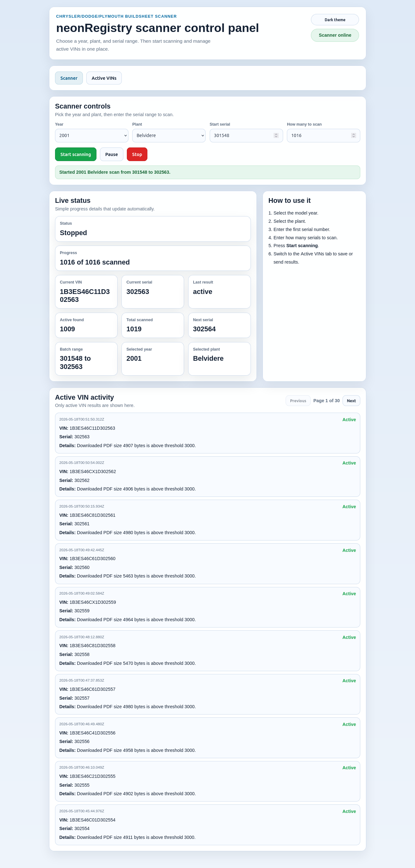
Task: Click Active label on serial 302563 entry
Action: point(349,420)
